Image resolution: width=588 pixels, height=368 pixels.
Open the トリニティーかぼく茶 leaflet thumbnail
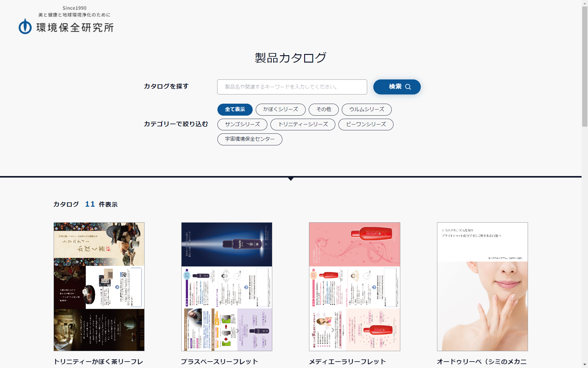(x=99, y=286)
